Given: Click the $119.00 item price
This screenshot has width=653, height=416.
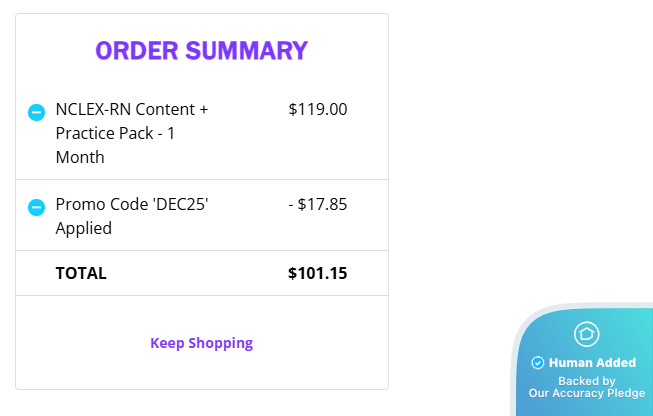Looking at the screenshot, I should 317,109.
